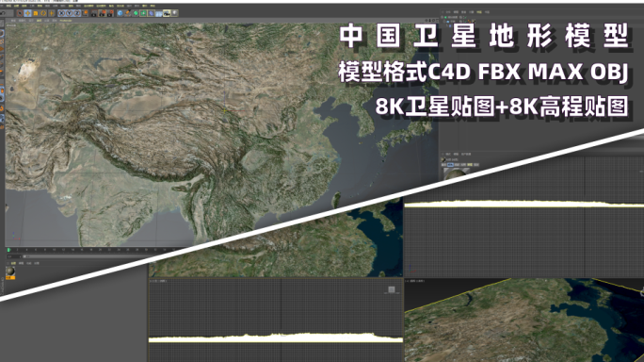
Task: Open the ProRender viewport menu
Action: (x=66, y=20)
